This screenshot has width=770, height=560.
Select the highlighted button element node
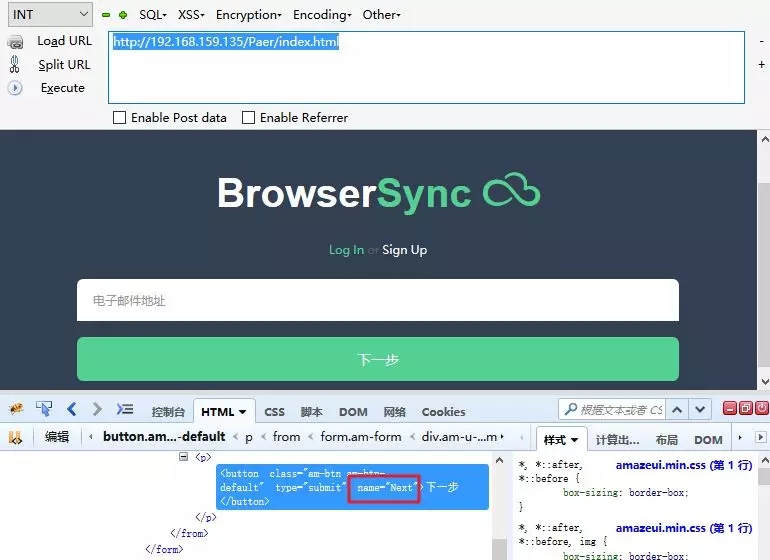click(352, 487)
